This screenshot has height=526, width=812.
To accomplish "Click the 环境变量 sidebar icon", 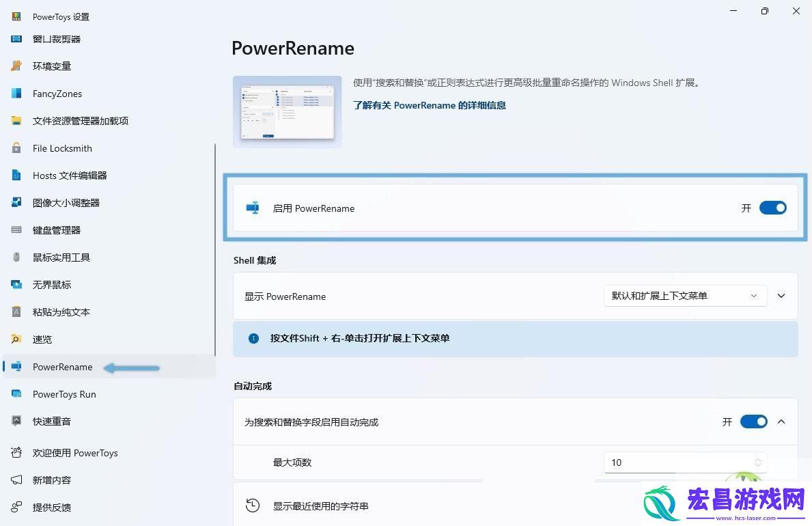I will [x=16, y=66].
